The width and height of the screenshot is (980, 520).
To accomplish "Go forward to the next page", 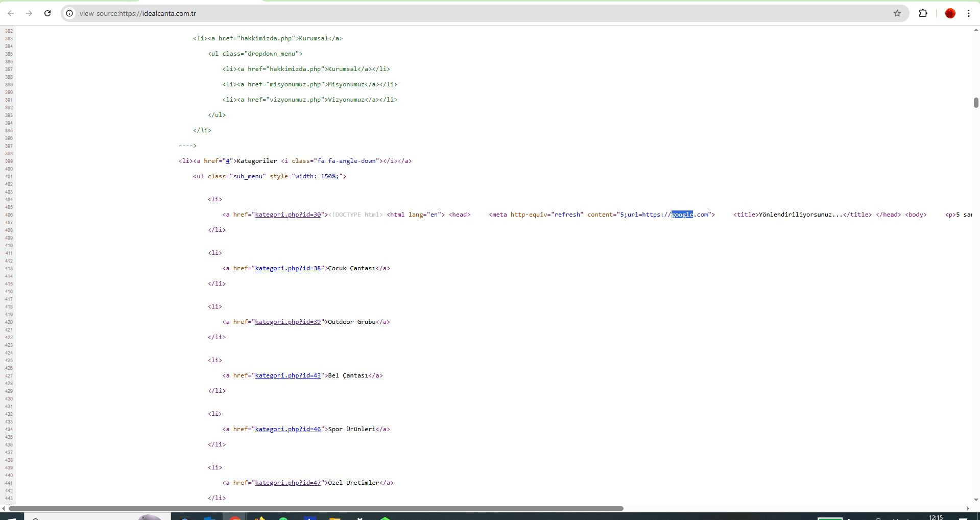I will (x=29, y=13).
